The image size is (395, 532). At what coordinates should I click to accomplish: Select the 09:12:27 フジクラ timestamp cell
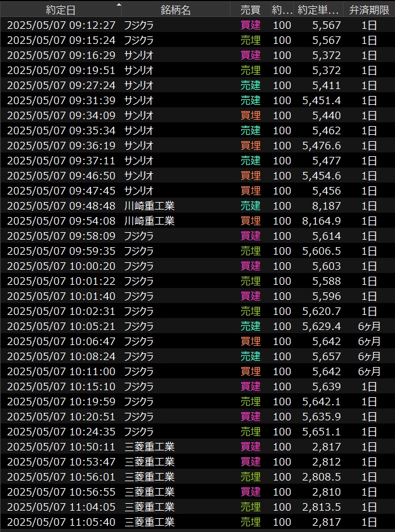(61, 25)
